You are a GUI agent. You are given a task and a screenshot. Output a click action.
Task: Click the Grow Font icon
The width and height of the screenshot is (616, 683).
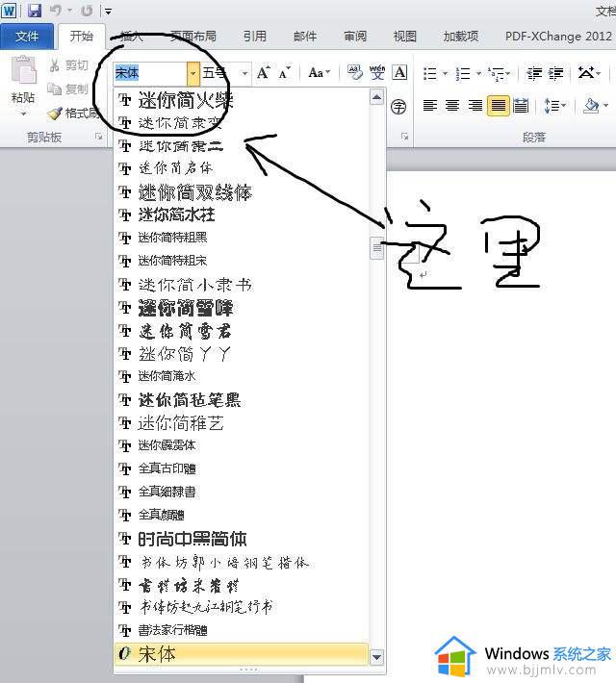point(264,72)
